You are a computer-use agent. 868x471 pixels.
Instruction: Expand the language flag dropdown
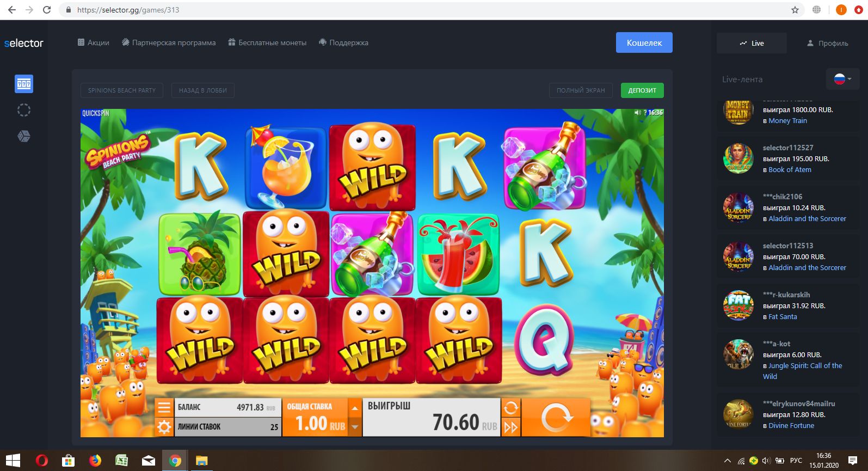point(842,79)
